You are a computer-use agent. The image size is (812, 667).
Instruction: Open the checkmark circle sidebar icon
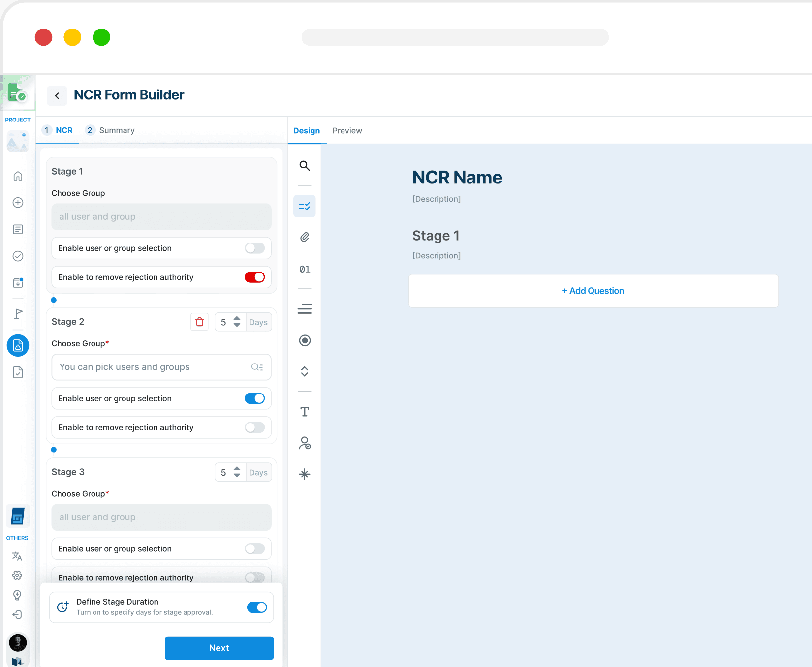pyautogui.click(x=18, y=256)
